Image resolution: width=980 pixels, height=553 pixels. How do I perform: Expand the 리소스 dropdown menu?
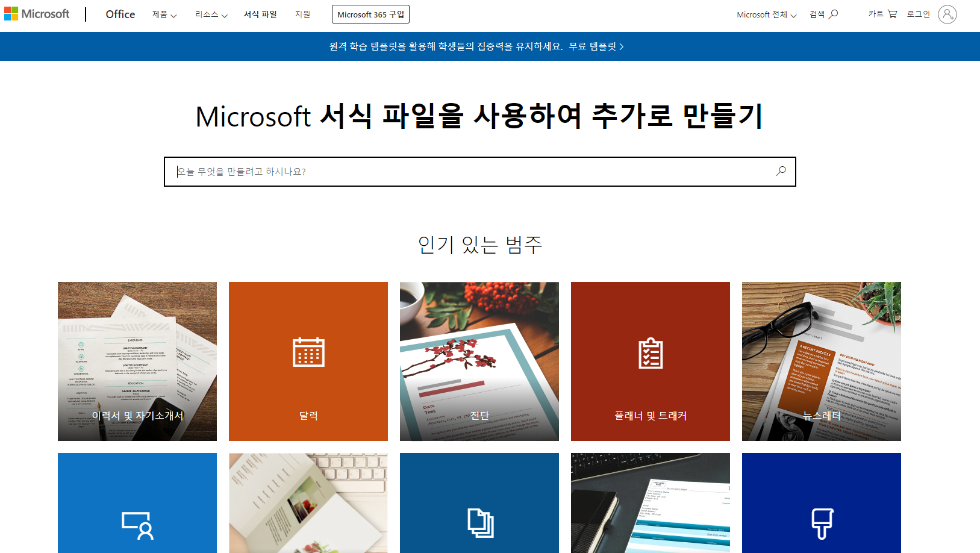point(211,14)
